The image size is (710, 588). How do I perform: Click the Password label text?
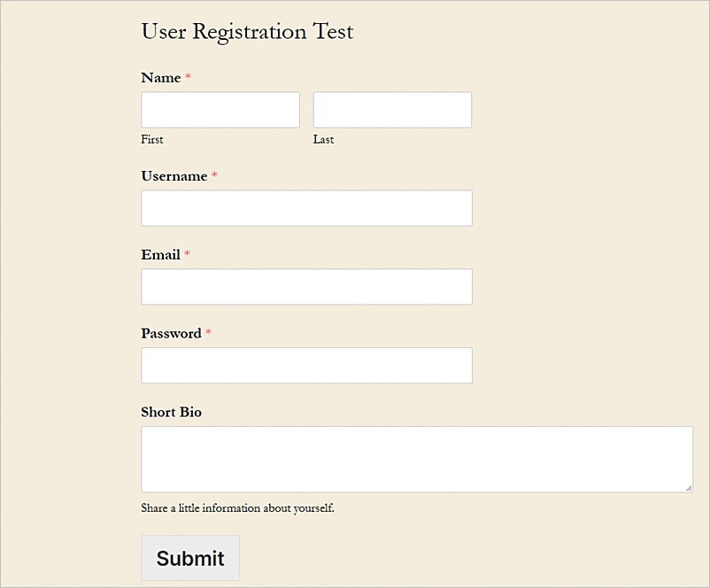171,334
